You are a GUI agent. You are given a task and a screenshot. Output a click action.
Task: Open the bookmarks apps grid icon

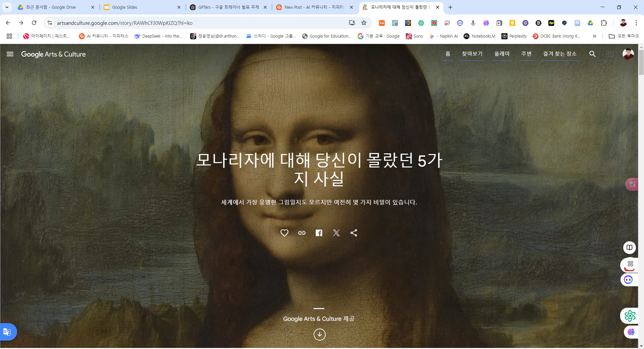point(9,36)
